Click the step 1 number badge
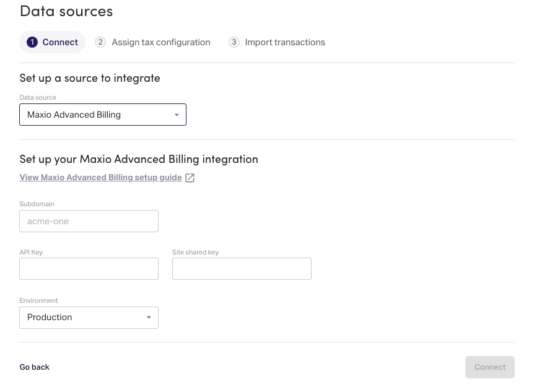This screenshot has height=392, width=534. click(32, 42)
